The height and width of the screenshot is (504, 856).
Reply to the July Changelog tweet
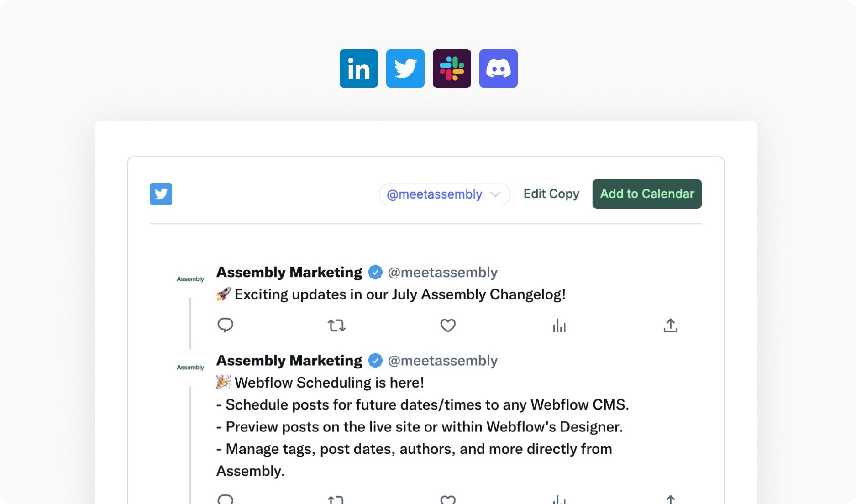click(x=225, y=325)
